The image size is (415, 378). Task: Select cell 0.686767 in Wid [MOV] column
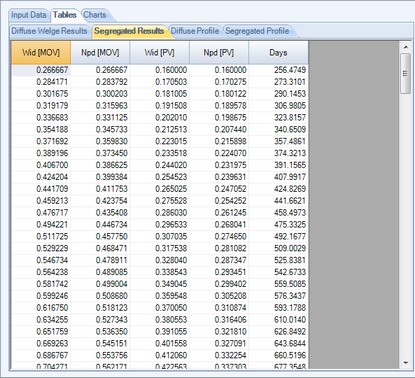click(x=41, y=356)
